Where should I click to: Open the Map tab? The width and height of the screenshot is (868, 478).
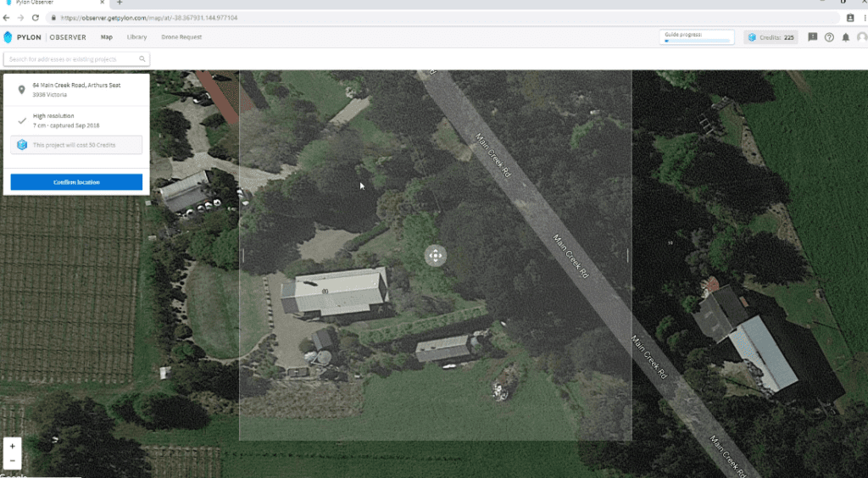[106, 37]
